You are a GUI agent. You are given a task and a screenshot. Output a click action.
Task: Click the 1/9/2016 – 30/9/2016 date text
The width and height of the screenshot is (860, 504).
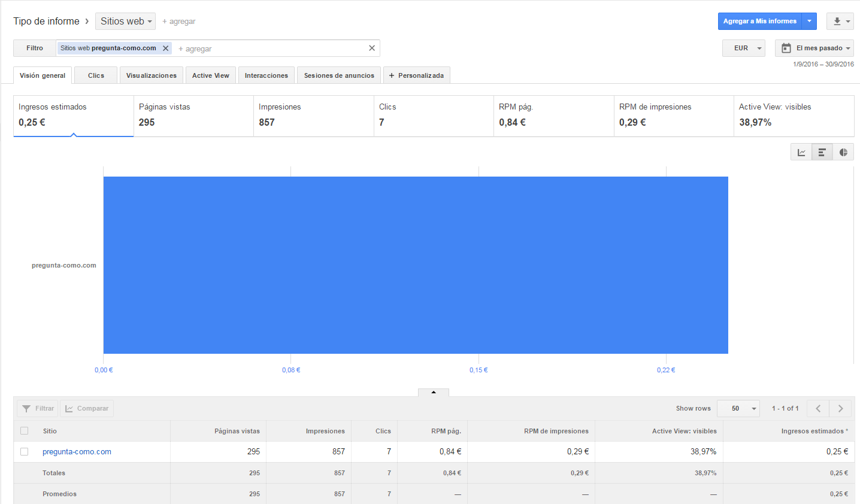[823, 64]
